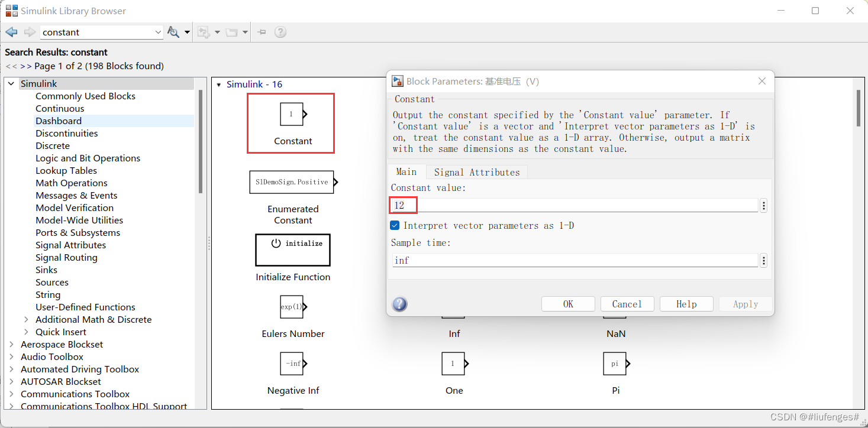Open the folder icon dropdown arrow
The width and height of the screenshot is (868, 428).
click(245, 32)
